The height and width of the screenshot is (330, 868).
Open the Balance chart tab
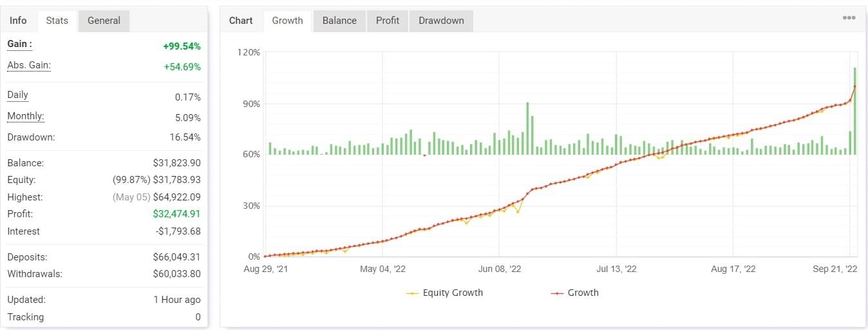click(x=339, y=21)
